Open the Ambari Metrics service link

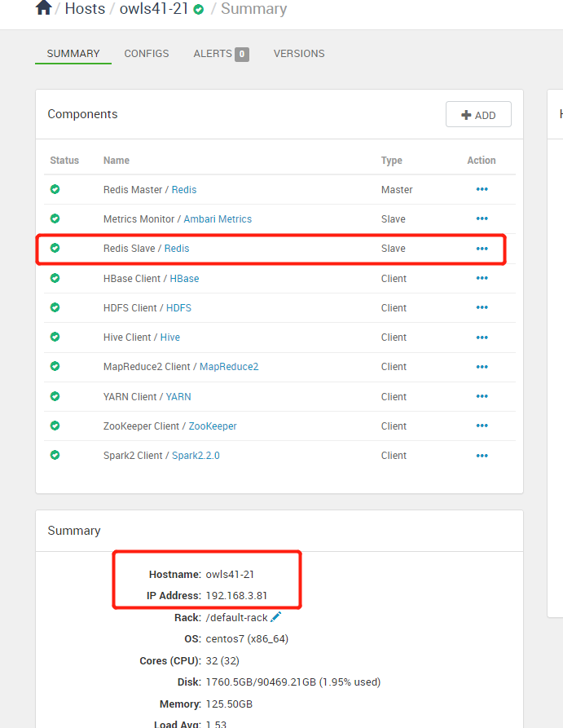click(218, 219)
